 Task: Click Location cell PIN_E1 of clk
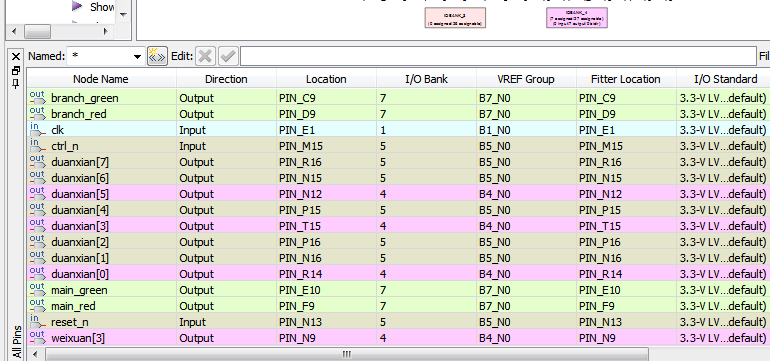point(326,130)
